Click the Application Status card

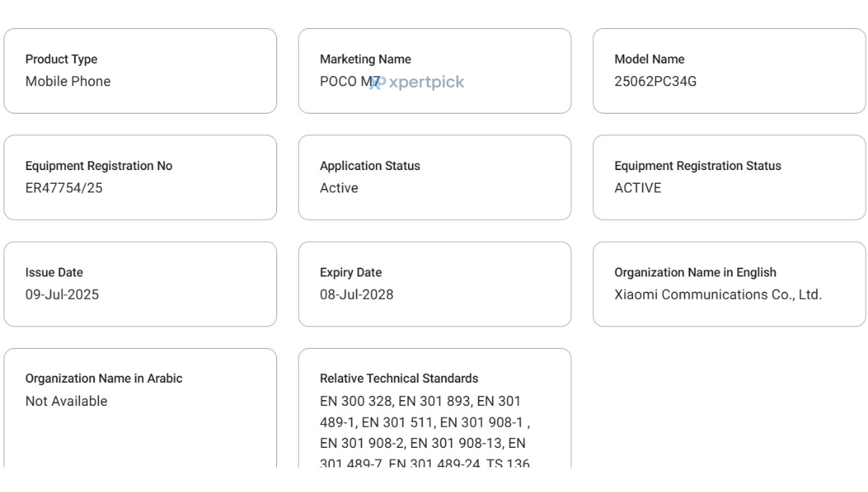click(435, 177)
